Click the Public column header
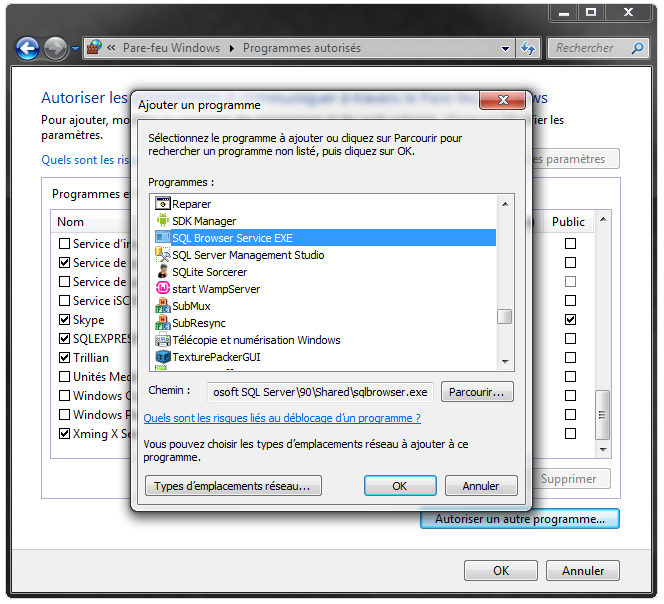 click(x=568, y=222)
